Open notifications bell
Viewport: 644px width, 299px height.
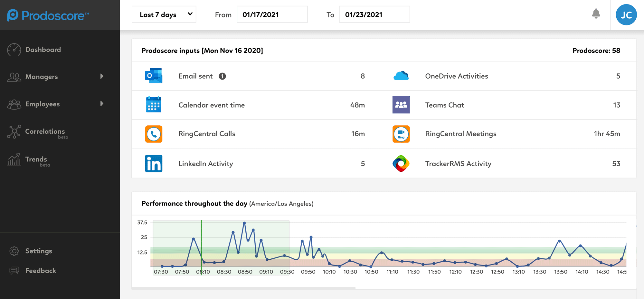click(596, 14)
